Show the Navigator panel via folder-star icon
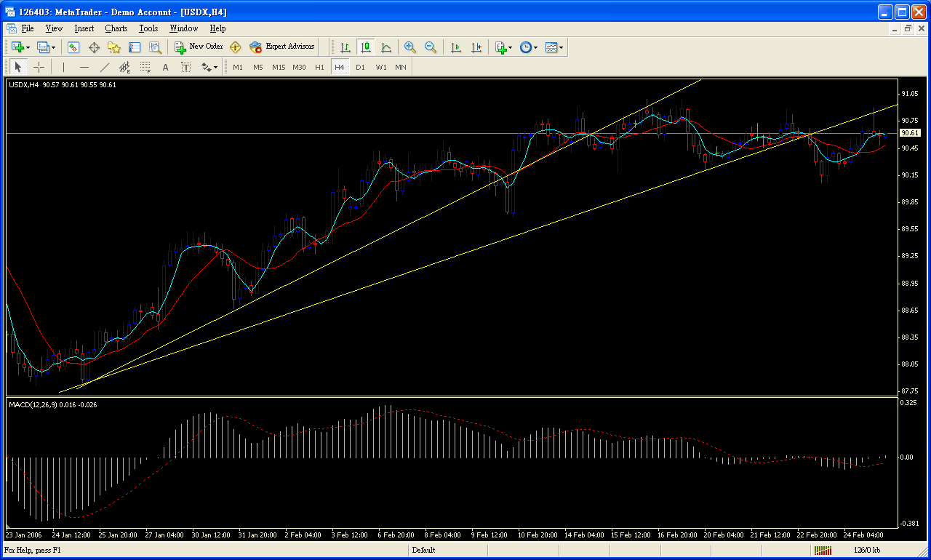 (x=114, y=47)
